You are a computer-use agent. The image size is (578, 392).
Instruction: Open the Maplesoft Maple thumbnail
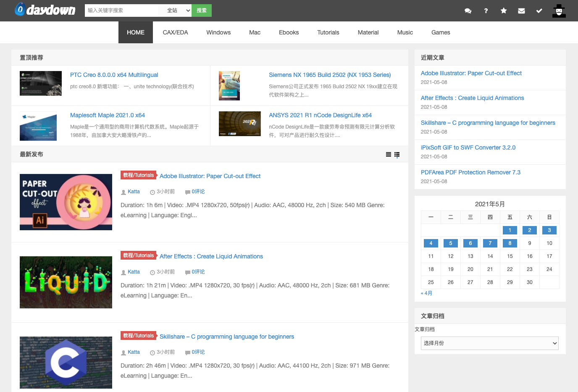[x=38, y=126]
